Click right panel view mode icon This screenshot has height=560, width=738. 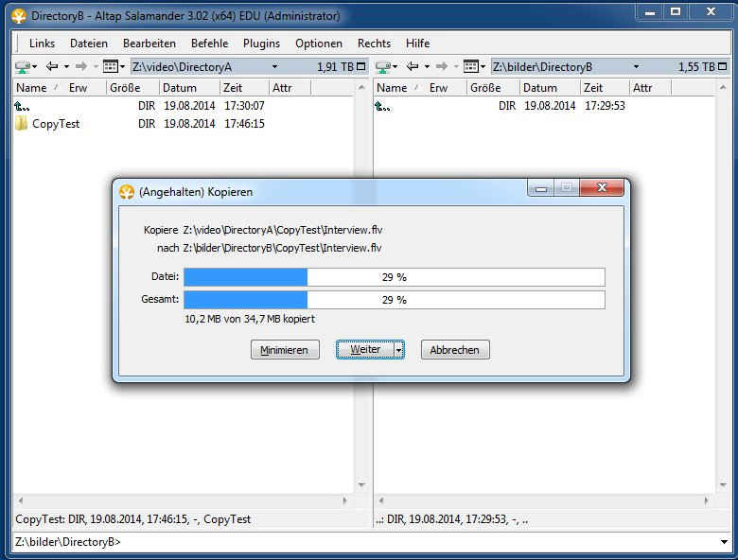[x=470, y=66]
